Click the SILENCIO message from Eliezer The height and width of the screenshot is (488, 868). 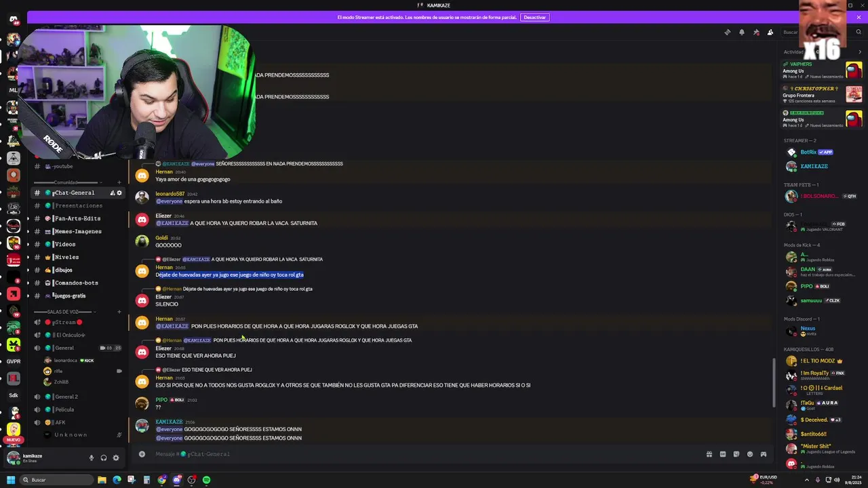click(167, 304)
